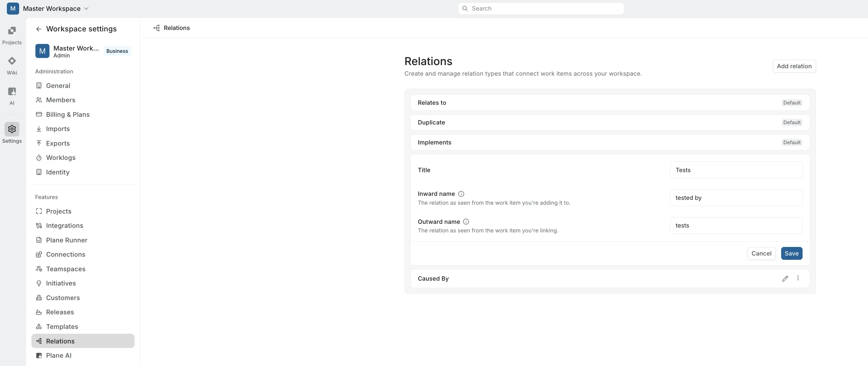
Task: Click the Add relation button
Action: coord(794,66)
